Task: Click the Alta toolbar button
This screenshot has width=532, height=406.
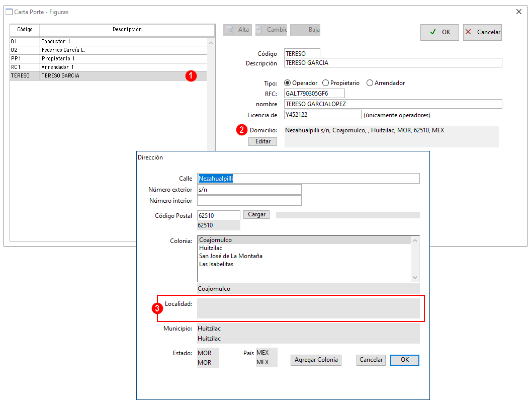Action: pyautogui.click(x=237, y=30)
